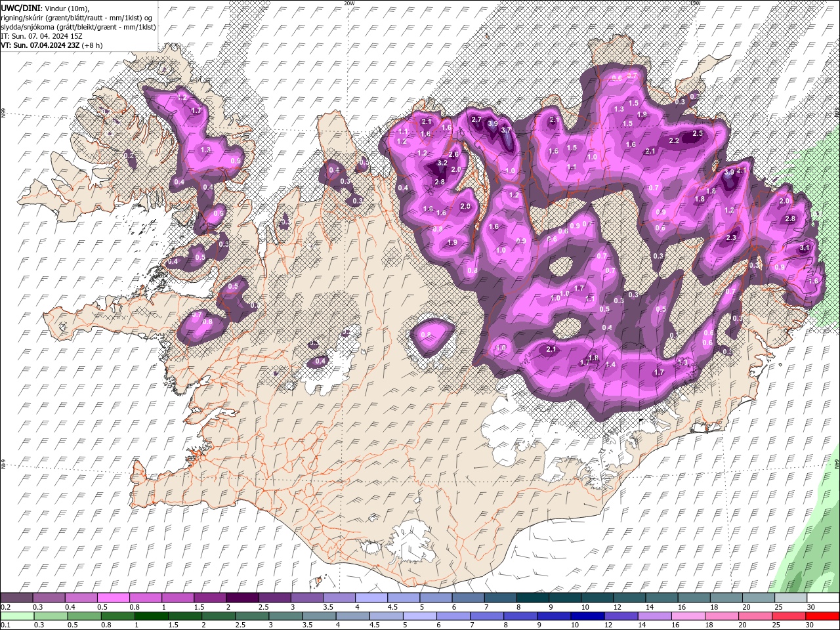Click the 2.3 snowfall value on the map

click(x=731, y=238)
